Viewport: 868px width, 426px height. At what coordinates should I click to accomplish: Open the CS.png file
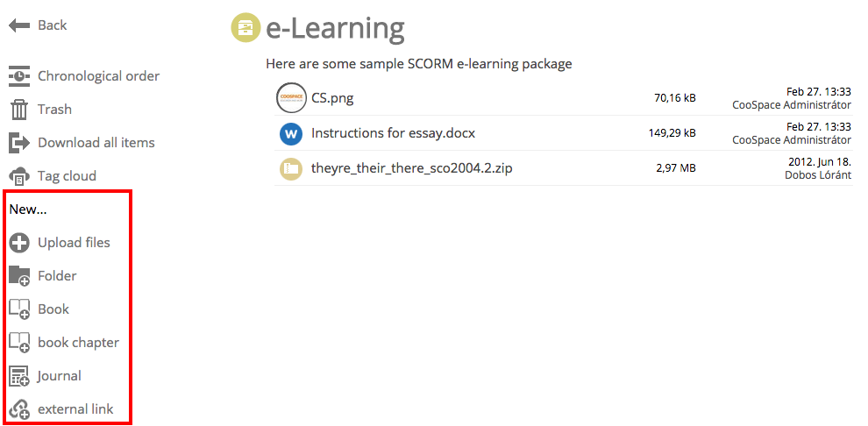point(332,98)
